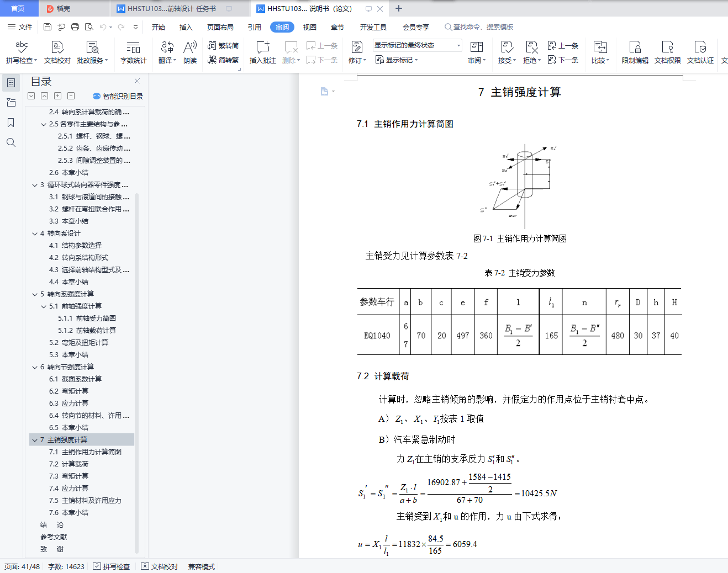Open 批改服务 correction service

click(x=92, y=52)
